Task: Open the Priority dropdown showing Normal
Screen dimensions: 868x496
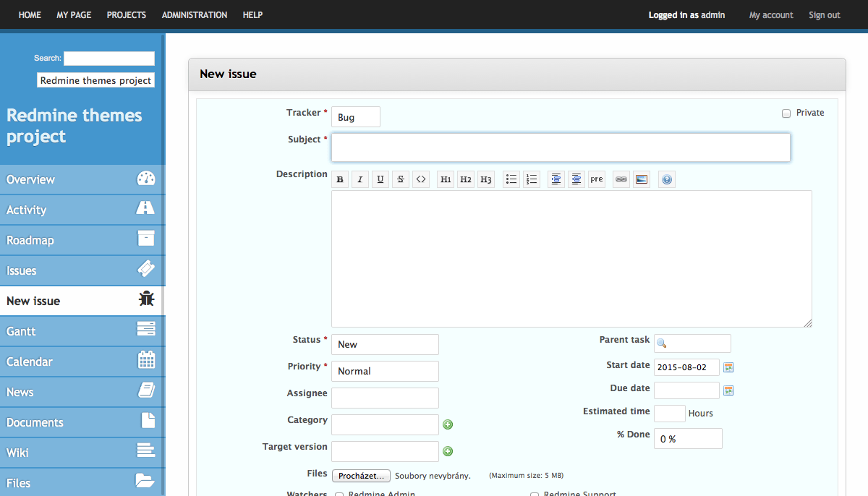Action: click(x=385, y=371)
